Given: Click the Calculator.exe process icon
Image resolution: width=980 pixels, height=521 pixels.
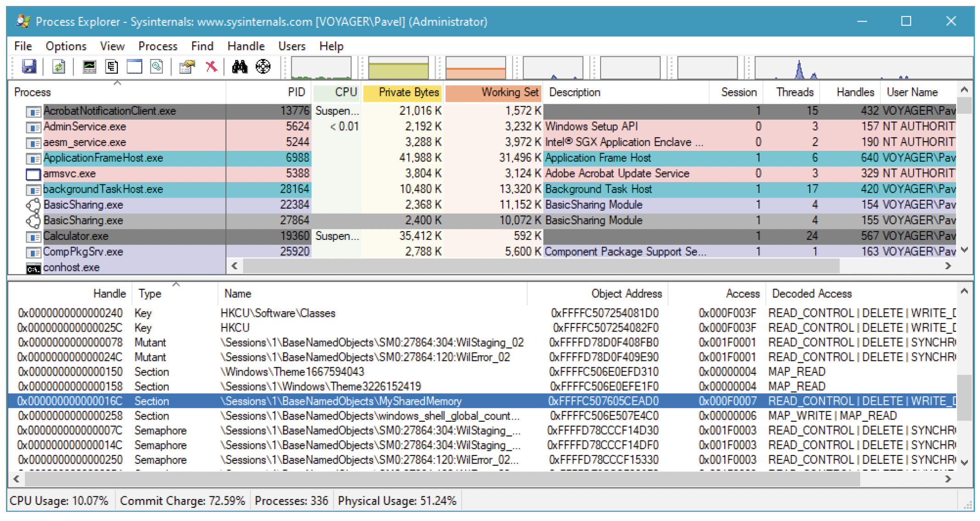Looking at the screenshot, I should (33, 237).
